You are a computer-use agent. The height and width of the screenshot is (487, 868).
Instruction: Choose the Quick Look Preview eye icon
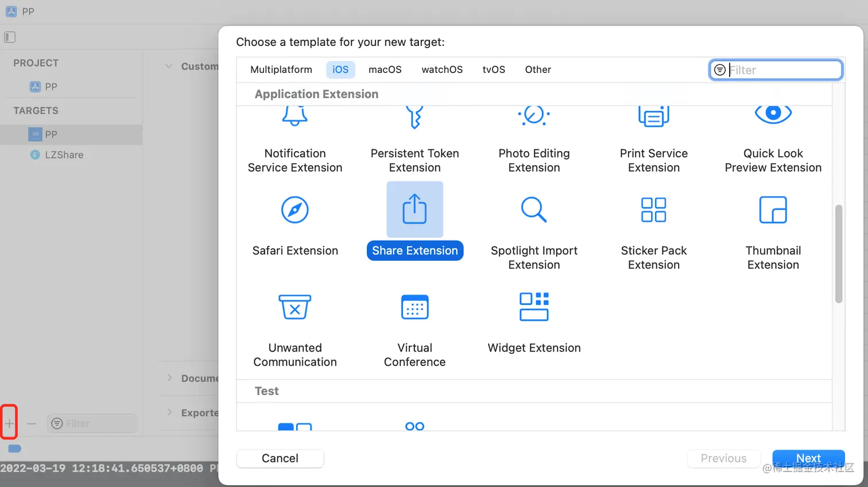click(x=773, y=114)
